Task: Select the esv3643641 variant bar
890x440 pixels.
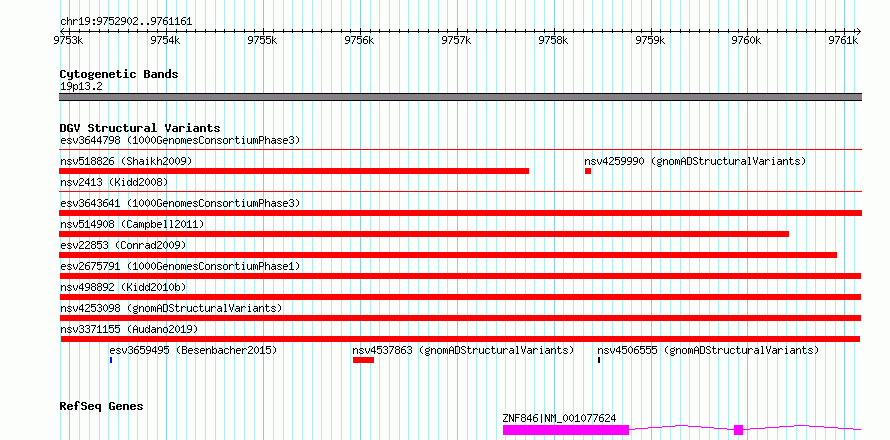Action: pyautogui.click(x=461, y=213)
